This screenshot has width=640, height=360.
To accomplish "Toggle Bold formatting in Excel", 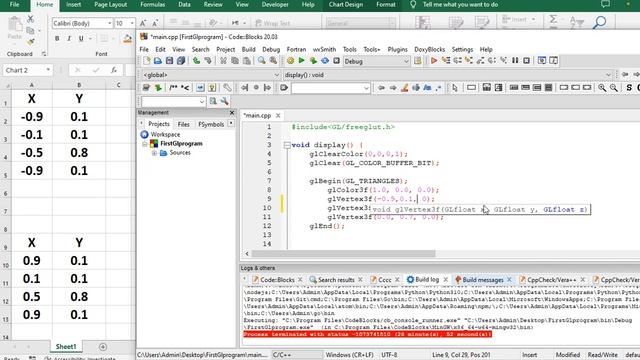I will [x=57, y=38].
